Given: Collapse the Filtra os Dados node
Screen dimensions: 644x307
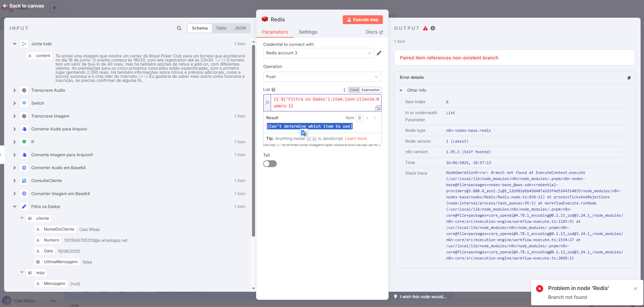Looking at the screenshot, I should point(15,206).
